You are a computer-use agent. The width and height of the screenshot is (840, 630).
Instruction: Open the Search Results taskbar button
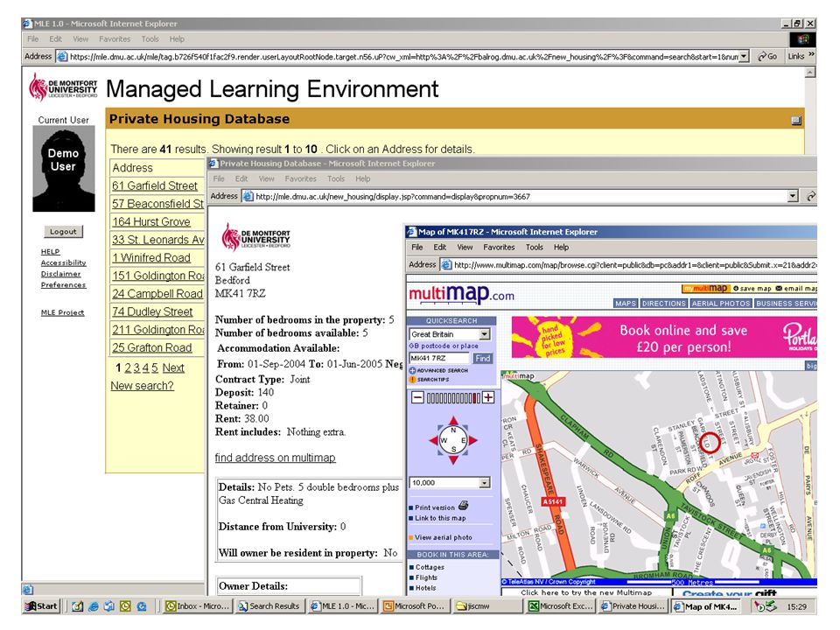coord(270,605)
